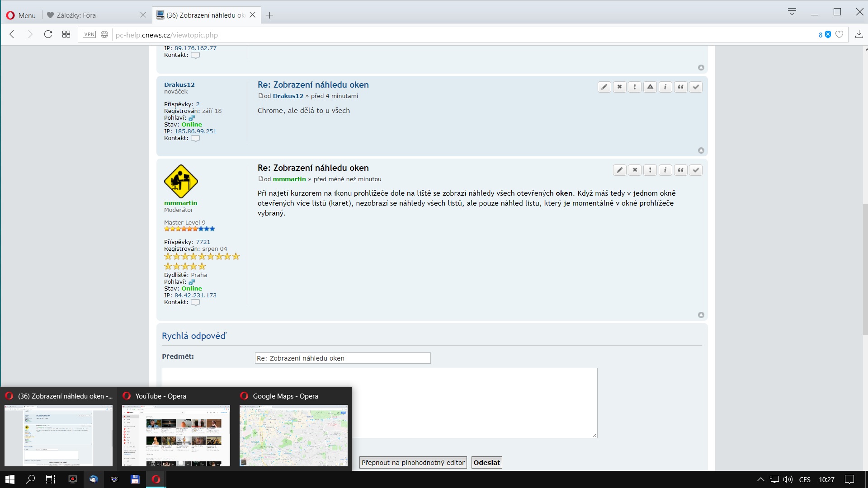Open Opera Menu dropdown
The width and height of the screenshot is (868, 488).
tap(21, 15)
